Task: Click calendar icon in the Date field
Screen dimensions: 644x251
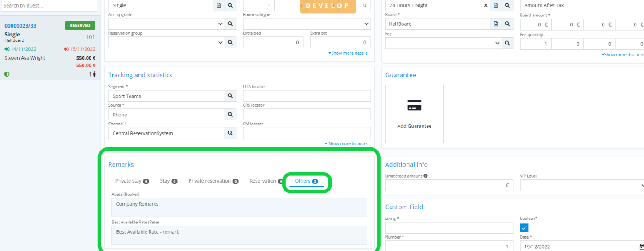Action: 641,247
